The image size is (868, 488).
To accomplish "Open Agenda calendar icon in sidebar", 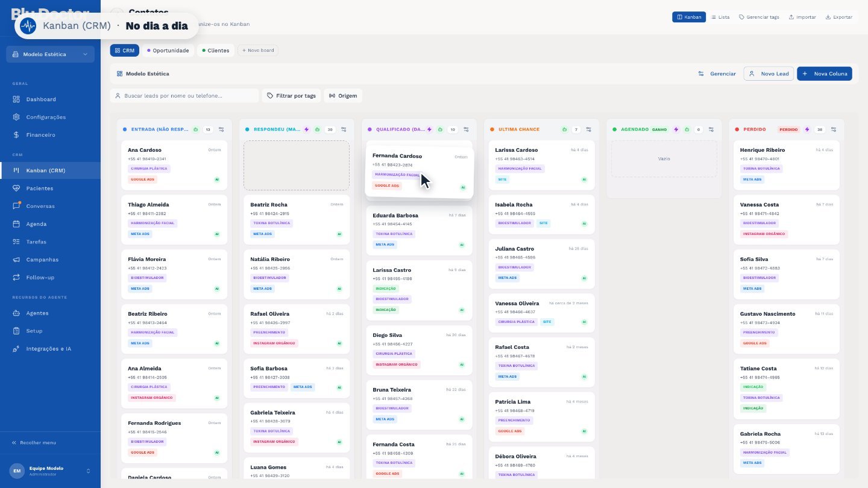I will pos(16,224).
